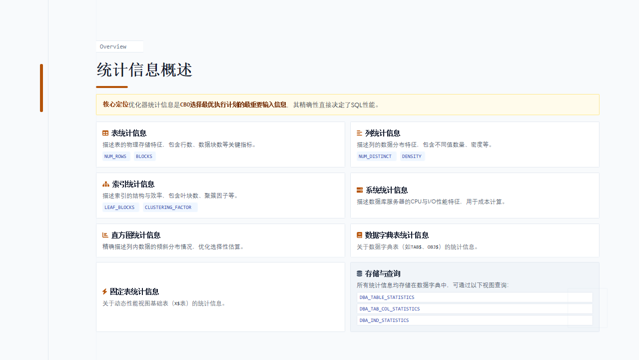
Task: Click the 系统统计信息 card title
Action: 387,190
